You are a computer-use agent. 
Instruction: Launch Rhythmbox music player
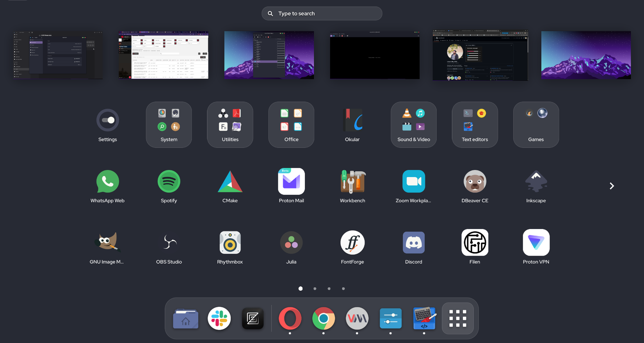coord(230,247)
